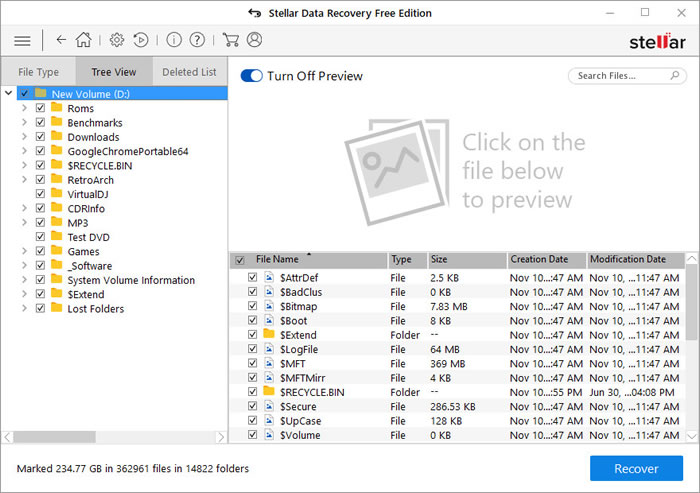Switch to the Deleted List tab
This screenshot has height=493, width=700.
coord(189,72)
